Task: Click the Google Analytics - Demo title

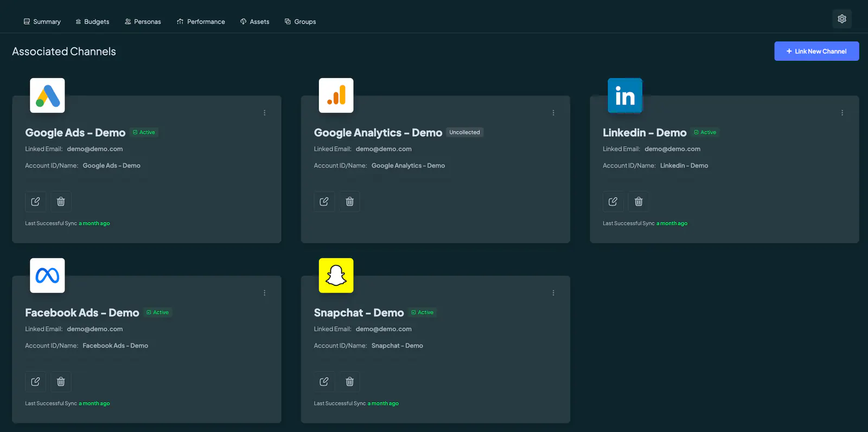Action: 378,133
